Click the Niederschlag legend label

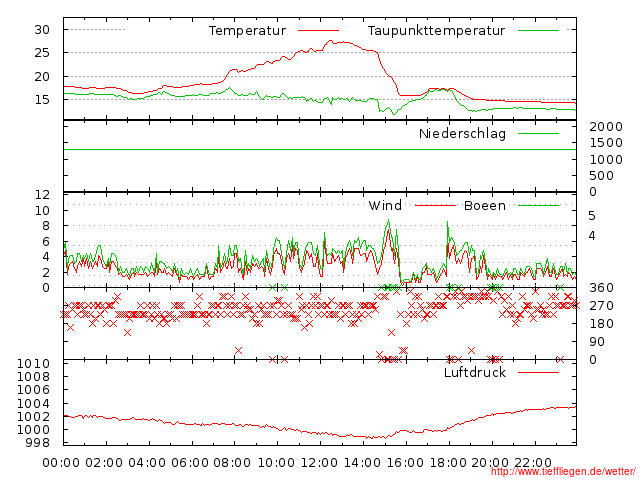pyautogui.click(x=462, y=134)
